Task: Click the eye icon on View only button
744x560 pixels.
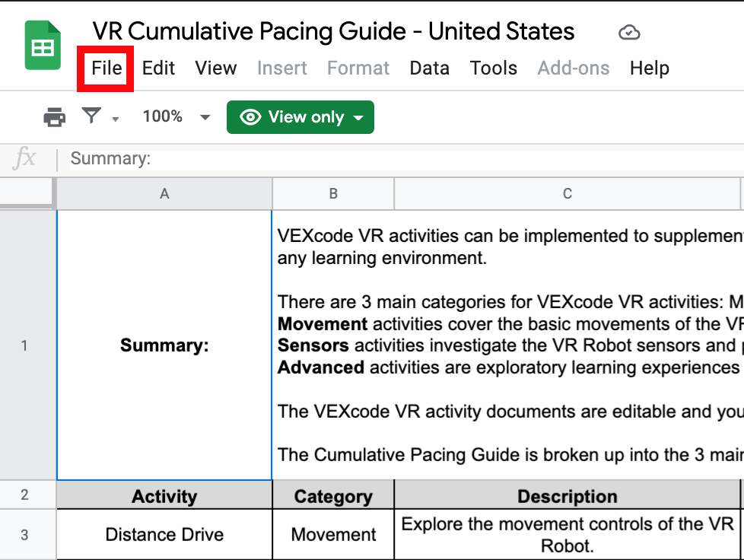Action: pyautogui.click(x=250, y=117)
